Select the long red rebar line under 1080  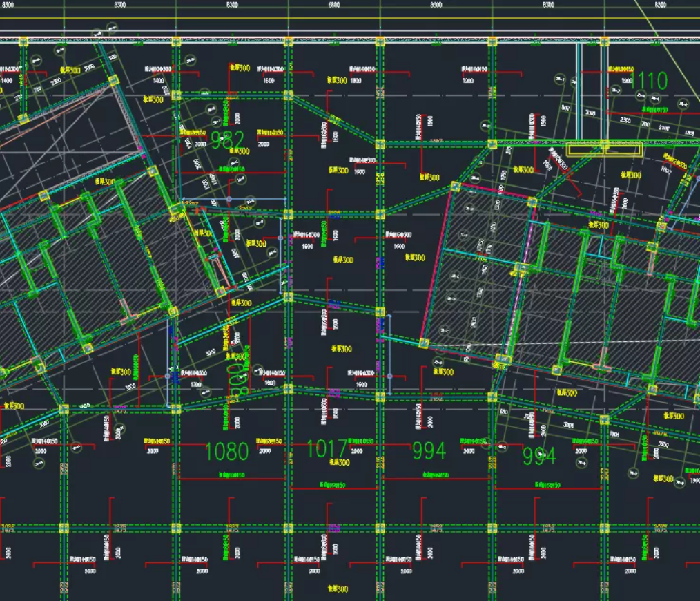[232, 479]
